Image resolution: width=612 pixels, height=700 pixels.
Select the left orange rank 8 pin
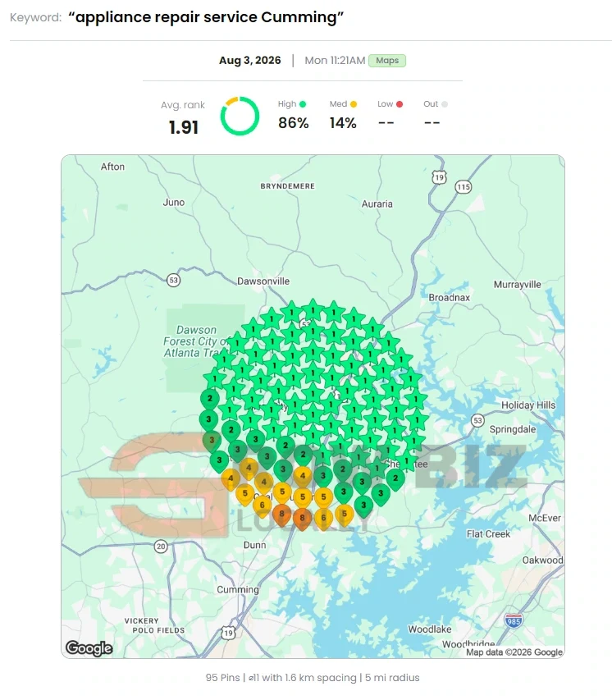point(281,515)
